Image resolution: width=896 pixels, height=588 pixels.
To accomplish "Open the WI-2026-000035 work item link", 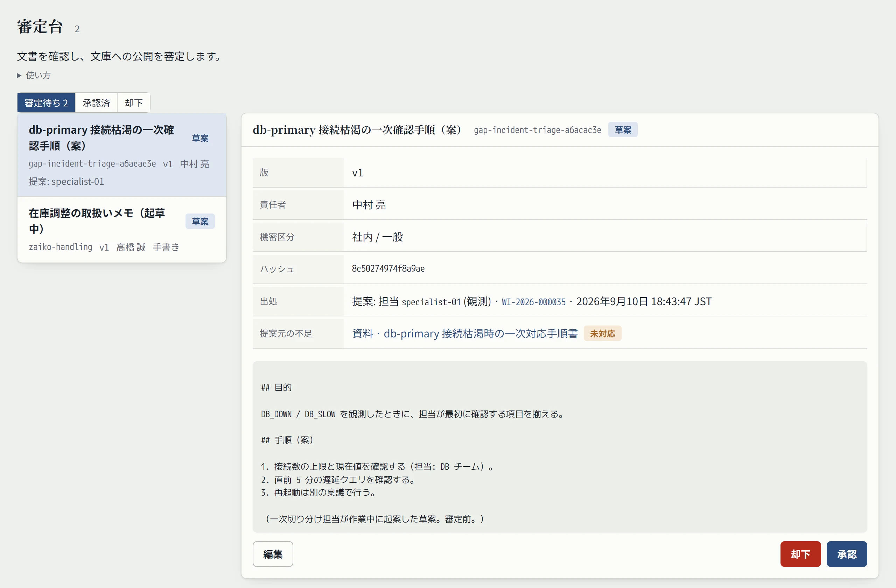I will click(533, 302).
